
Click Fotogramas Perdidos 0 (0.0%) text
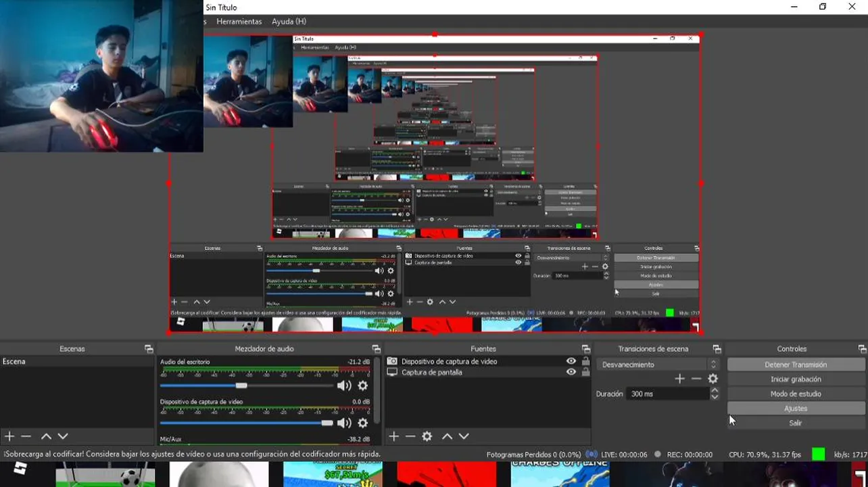point(533,455)
